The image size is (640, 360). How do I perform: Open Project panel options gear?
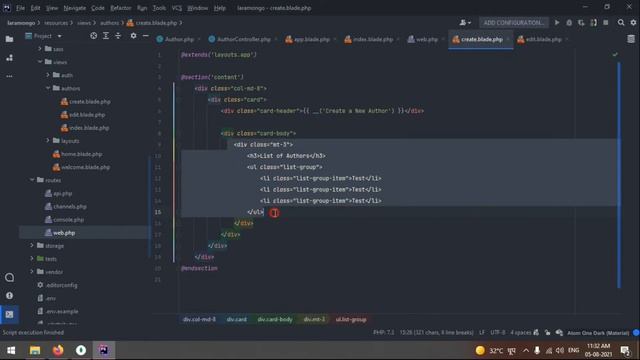[x=133, y=36]
